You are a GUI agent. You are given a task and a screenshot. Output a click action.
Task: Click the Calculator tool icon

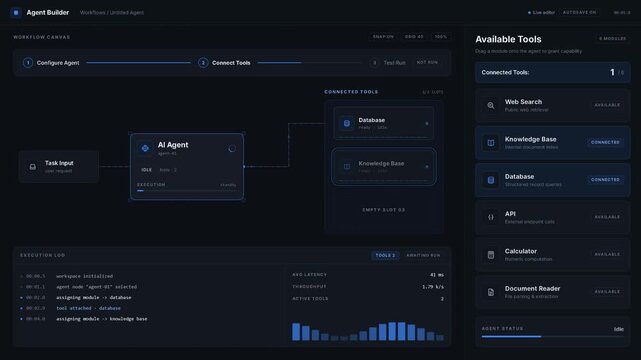(491, 255)
